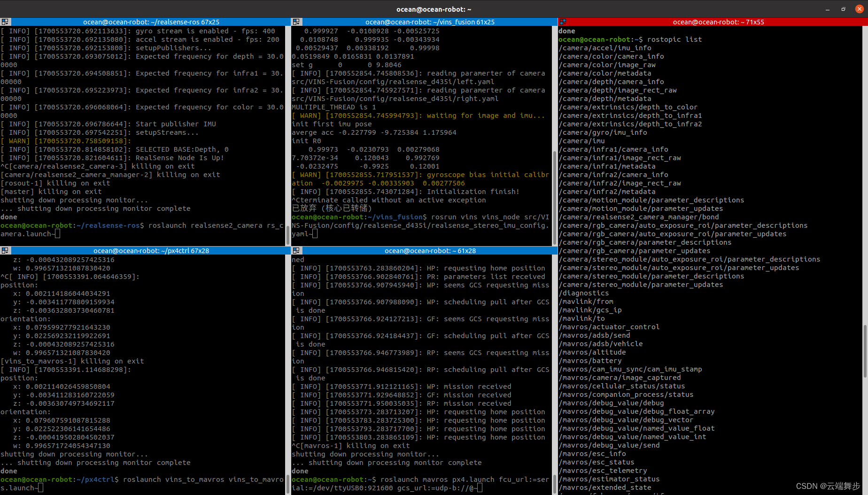Image resolution: width=868 pixels, height=495 pixels.
Task: Click the 'MULTIPLE_THREAD is 1' line
Action: (x=334, y=107)
